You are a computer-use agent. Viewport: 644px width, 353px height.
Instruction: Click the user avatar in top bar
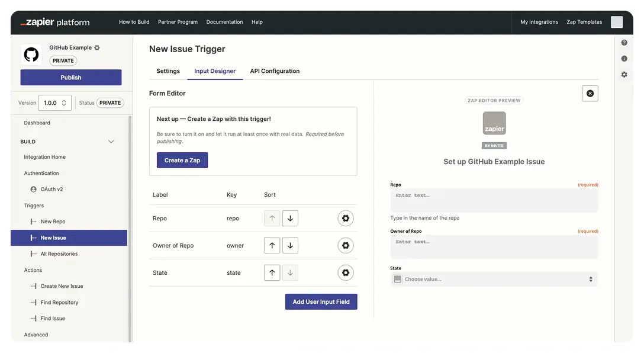tap(617, 22)
